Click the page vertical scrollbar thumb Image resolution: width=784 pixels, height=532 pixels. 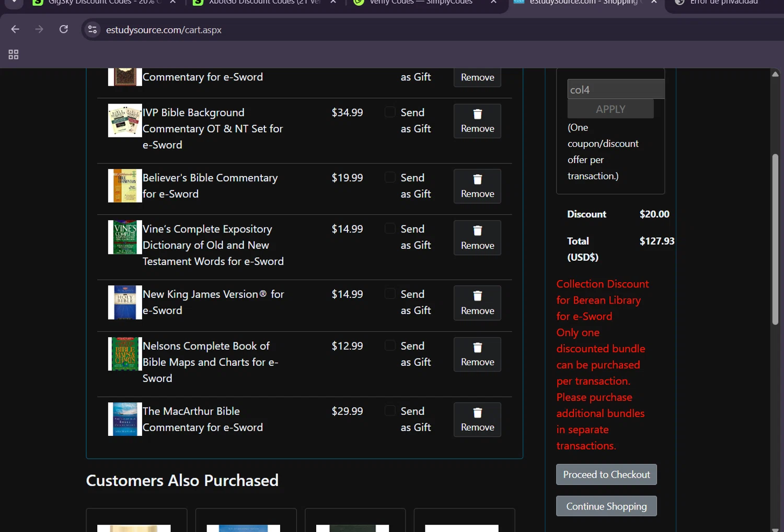[x=776, y=239]
